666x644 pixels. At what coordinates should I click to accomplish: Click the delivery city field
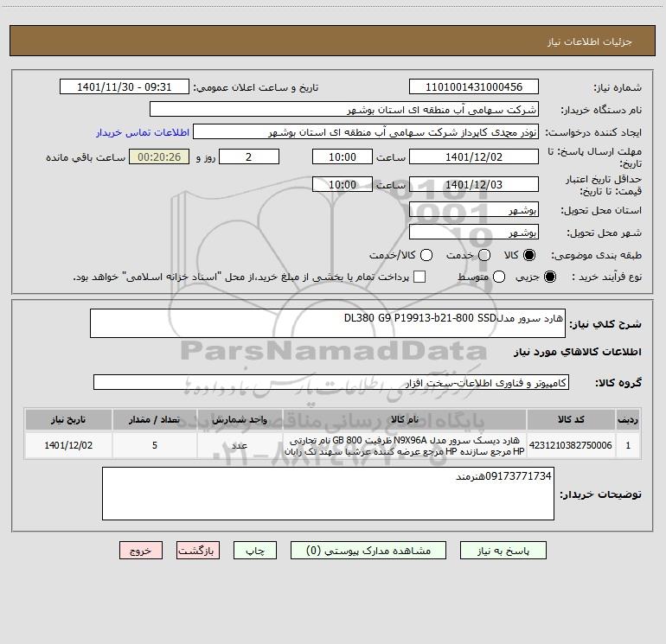[474, 233]
